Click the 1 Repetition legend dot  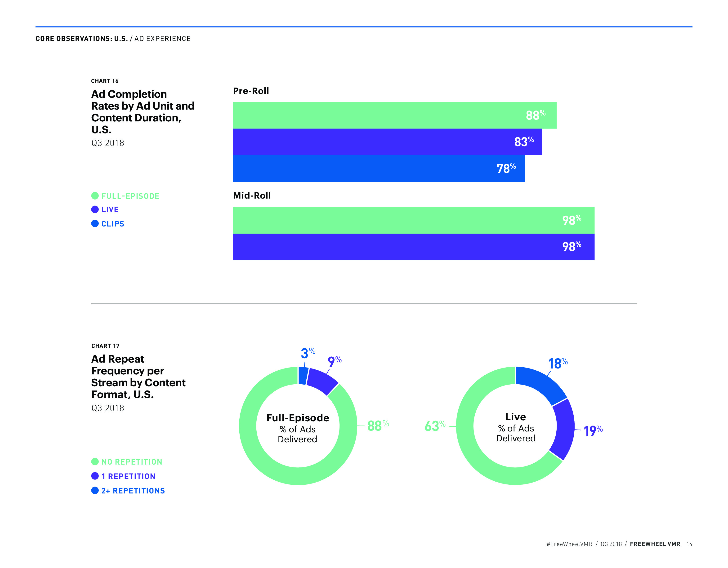click(95, 476)
